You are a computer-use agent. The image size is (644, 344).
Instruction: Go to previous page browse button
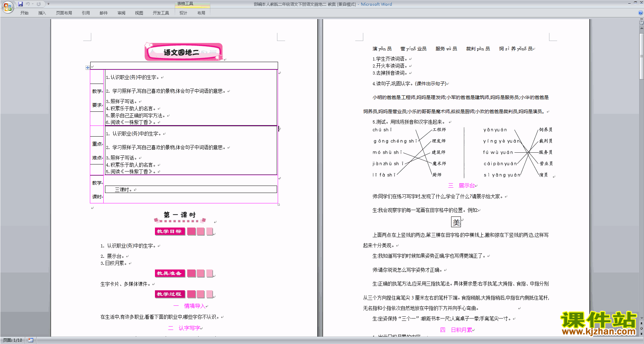click(641, 323)
